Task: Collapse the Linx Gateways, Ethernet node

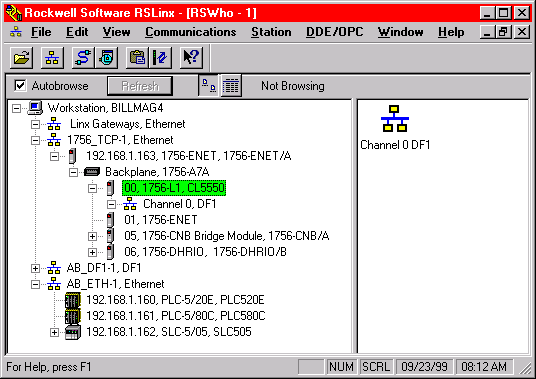Action: coord(35,124)
